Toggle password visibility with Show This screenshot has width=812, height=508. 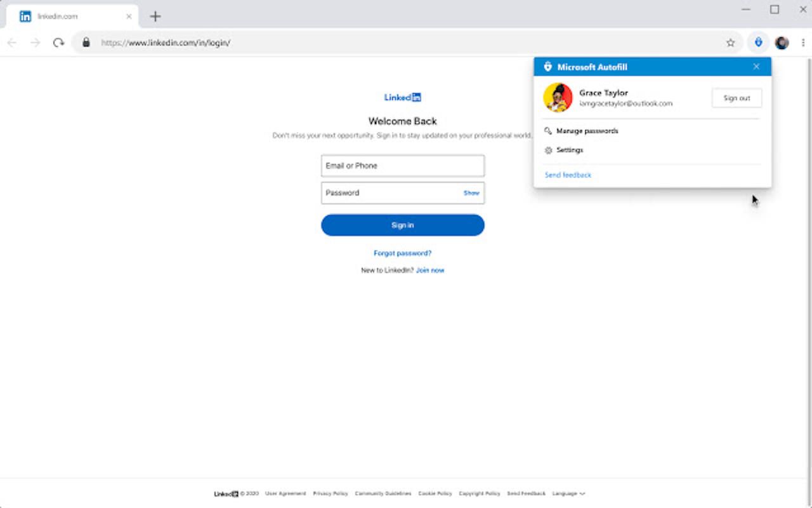coord(471,193)
